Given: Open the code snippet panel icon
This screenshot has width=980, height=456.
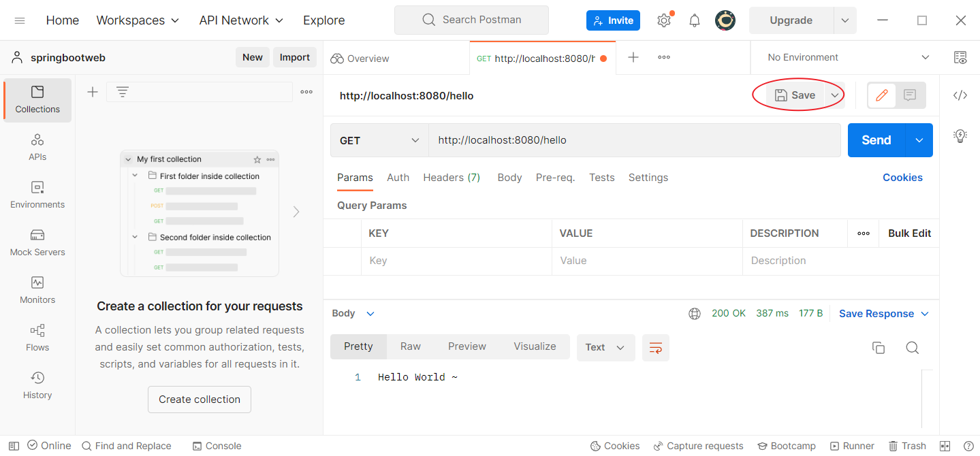Looking at the screenshot, I should [x=960, y=95].
